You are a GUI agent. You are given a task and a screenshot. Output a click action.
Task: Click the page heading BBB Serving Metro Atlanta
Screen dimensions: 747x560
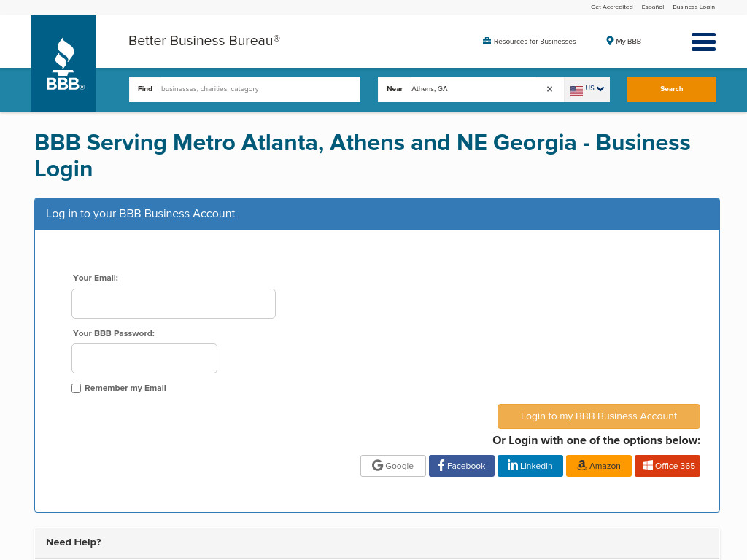point(362,156)
